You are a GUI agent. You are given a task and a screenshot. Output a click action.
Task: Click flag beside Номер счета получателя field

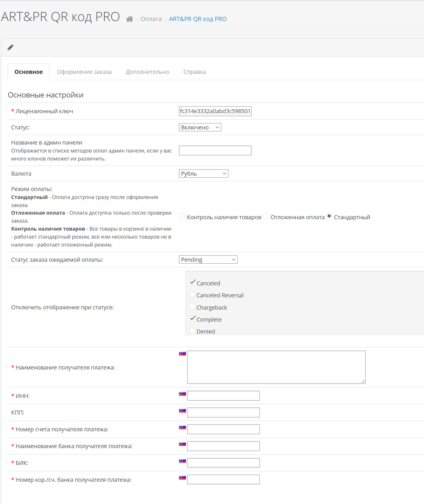coord(182,428)
